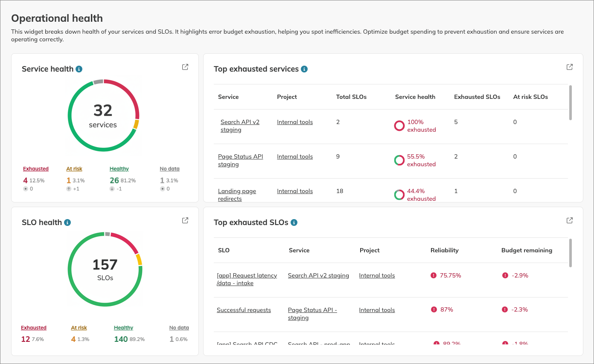Open SLO health widget external link icon

click(x=185, y=220)
